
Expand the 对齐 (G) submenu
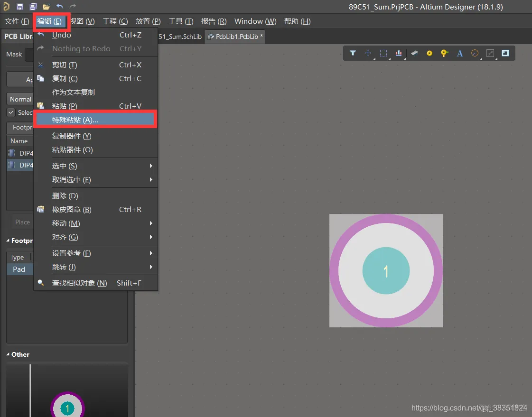pos(96,237)
